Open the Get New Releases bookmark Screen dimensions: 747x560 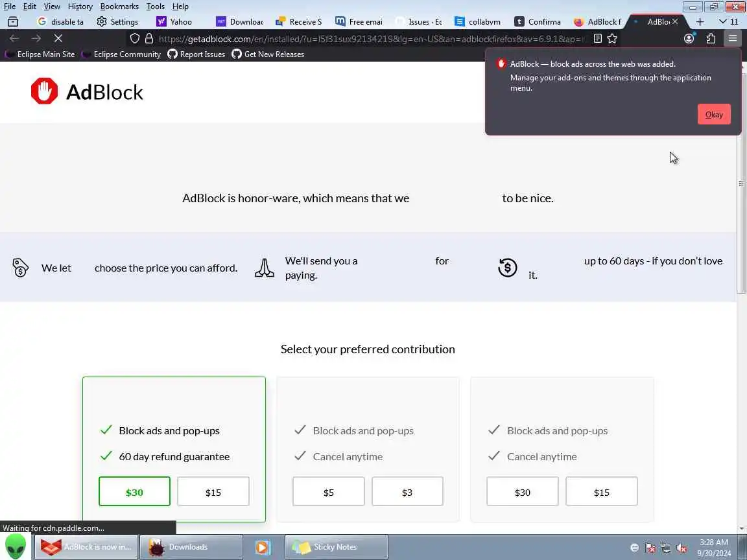[x=268, y=54]
